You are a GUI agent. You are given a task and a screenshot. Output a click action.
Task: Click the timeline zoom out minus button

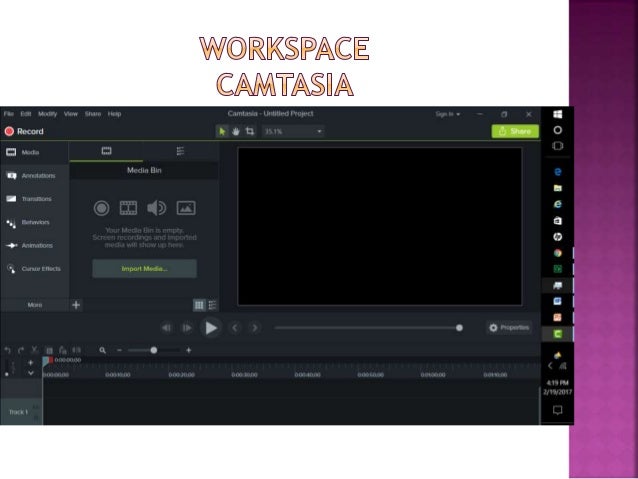pyautogui.click(x=119, y=350)
